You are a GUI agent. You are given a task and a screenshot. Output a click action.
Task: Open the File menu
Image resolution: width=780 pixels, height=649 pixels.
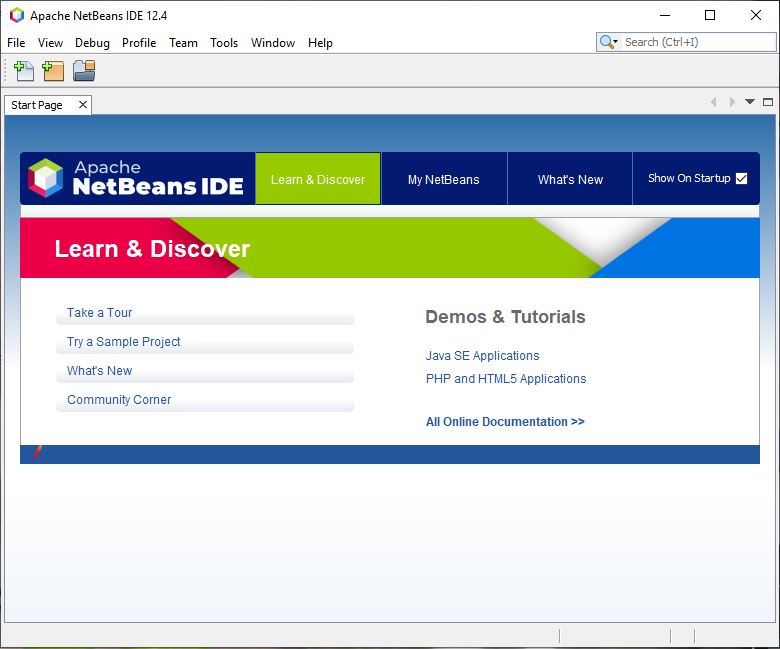(x=16, y=43)
